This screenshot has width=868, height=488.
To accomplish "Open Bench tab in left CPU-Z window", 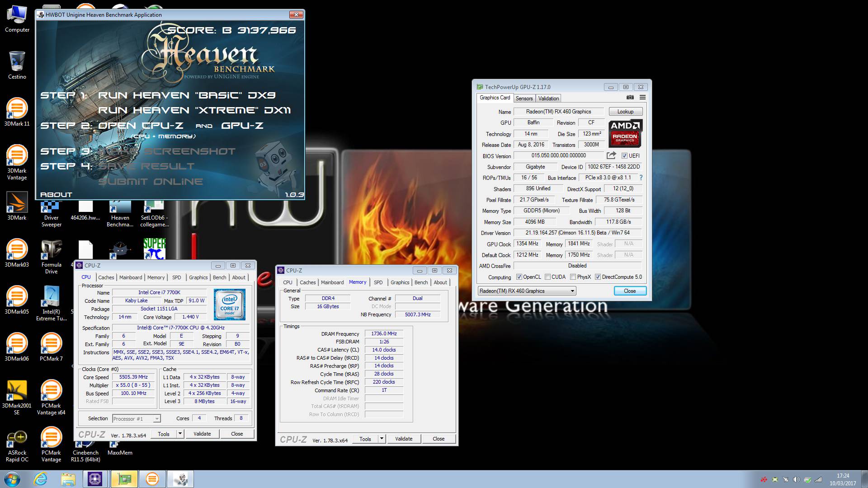I will [219, 277].
